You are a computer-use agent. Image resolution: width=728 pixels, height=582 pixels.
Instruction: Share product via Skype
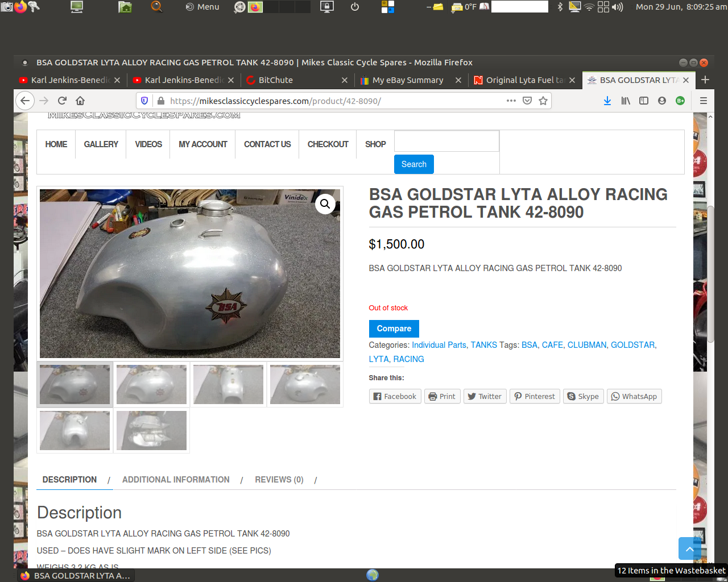[x=583, y=397]
